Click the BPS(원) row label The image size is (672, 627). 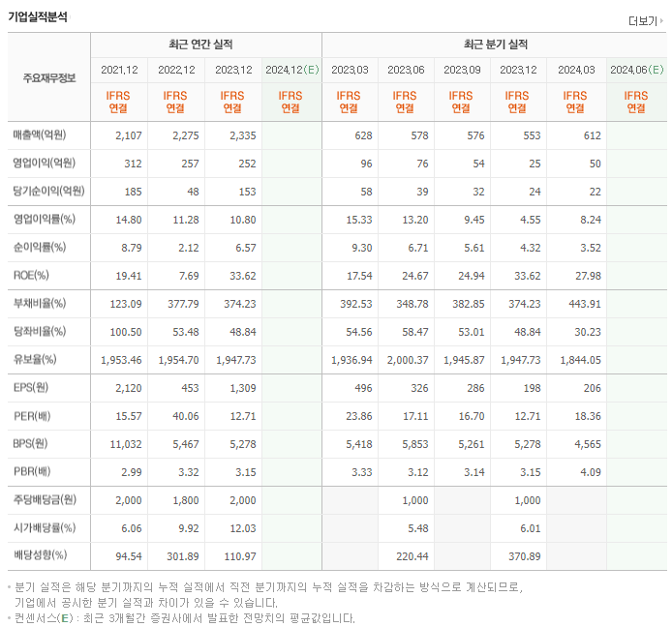[30, 443]
